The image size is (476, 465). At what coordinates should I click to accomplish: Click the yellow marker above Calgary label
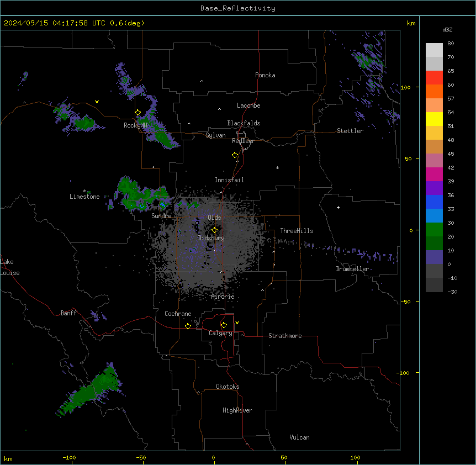tap(224, 325)
